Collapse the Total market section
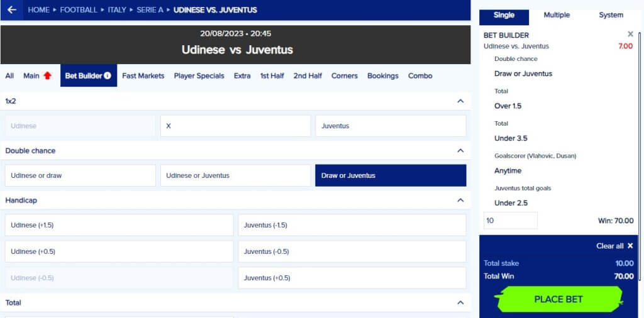The image size is (644, 318). [x=460, y=302]
